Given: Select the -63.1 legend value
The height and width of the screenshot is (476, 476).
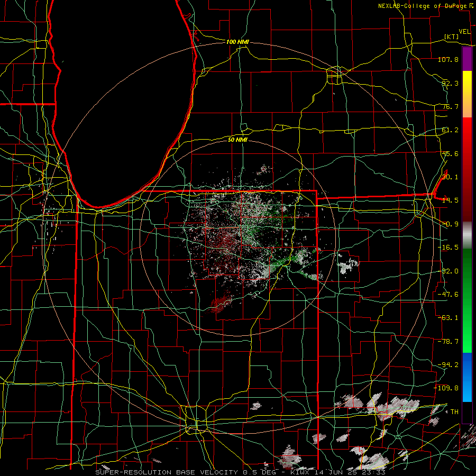Looking at the screenshot, I should pyautogui.click(x=448, y=318).
